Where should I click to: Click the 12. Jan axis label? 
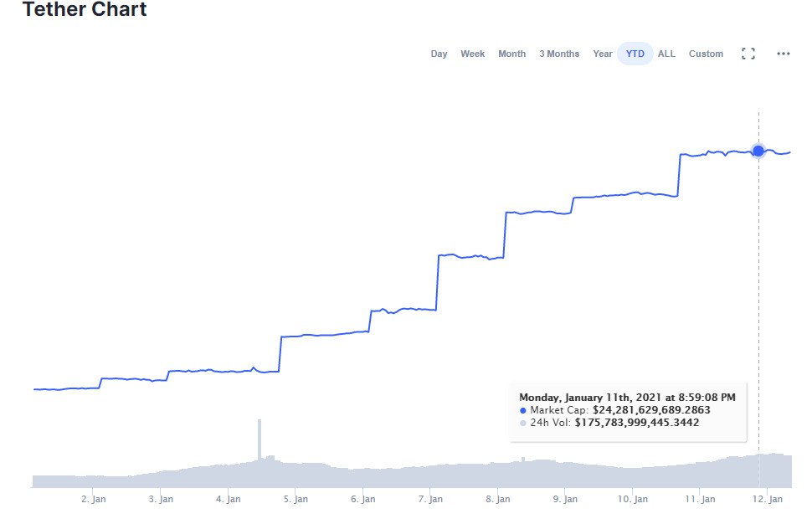(767, 499)
